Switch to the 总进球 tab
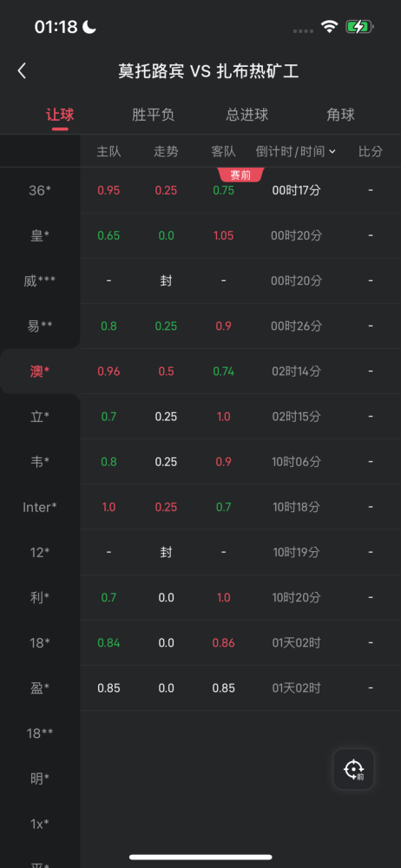The image size is (401, 868). (247, 115)
